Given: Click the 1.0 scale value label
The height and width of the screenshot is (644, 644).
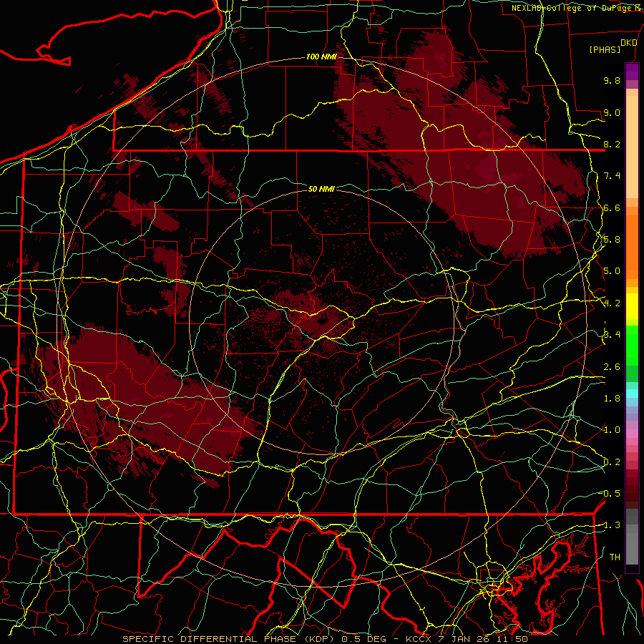Looking at the screenshot, I should click(x=612, y=430).
